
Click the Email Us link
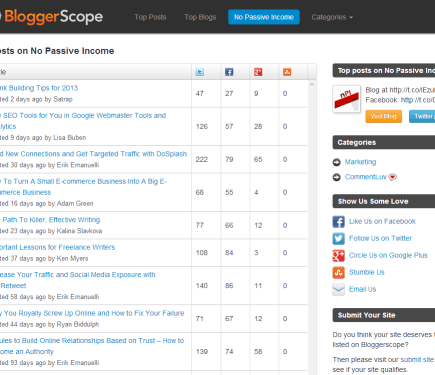coord(362,289)
